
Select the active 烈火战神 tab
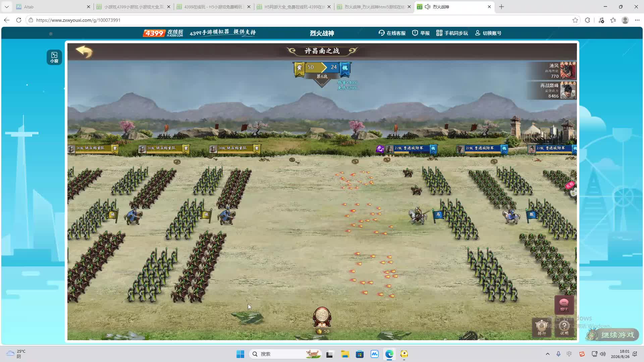point(454,7)
